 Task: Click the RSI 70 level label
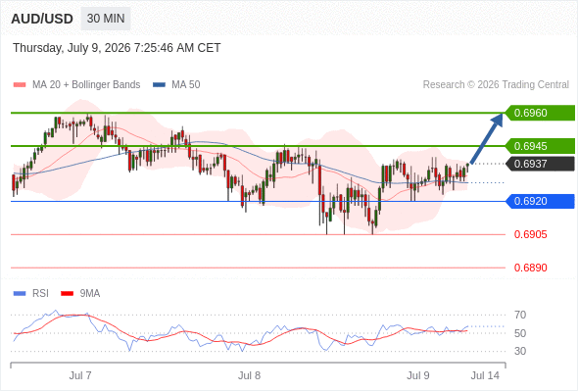click(520, 315)
